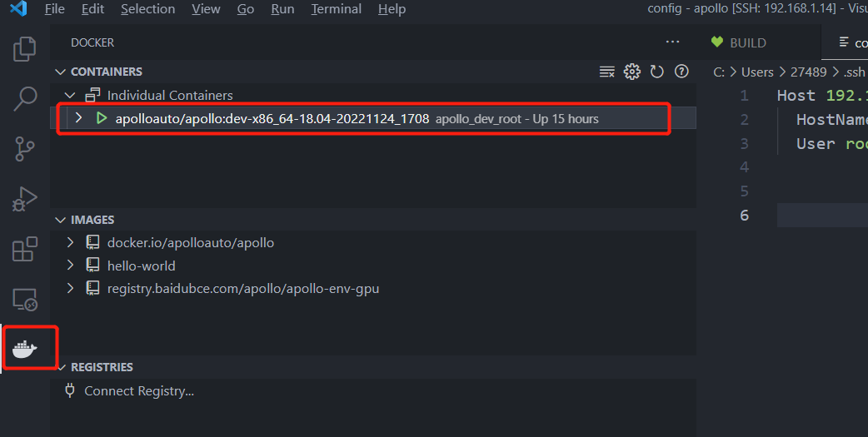Click the running container play icon

click(x=102, y=118)
